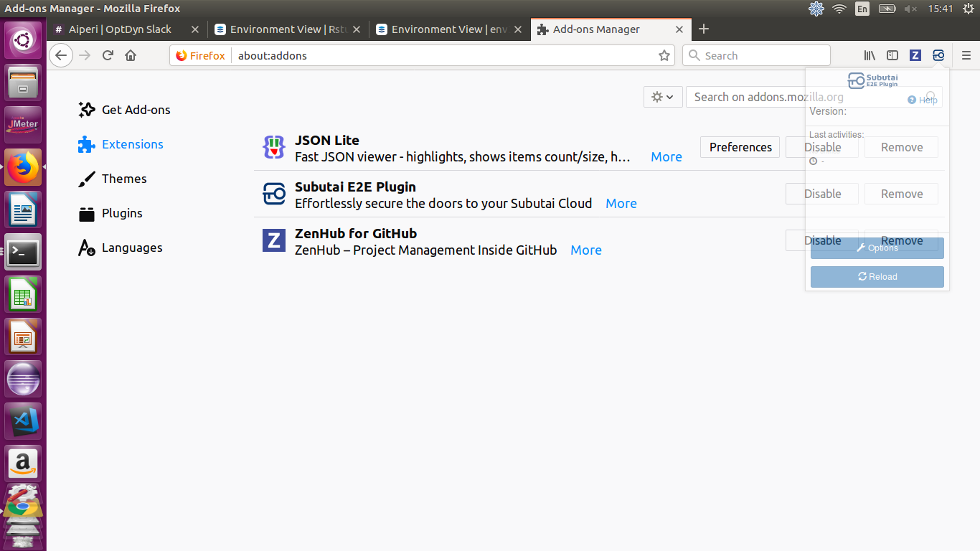Open the ZenHub toolbar extension icon
This screenshot has width=980, height=551.
[915, 55]
